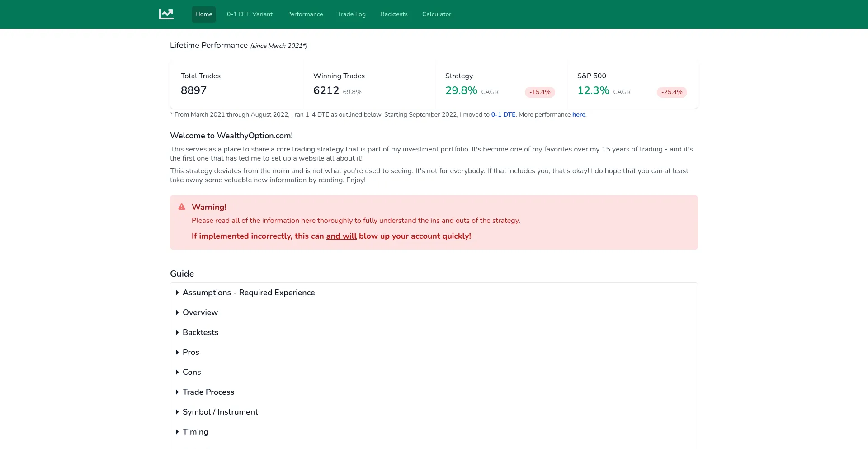Screen dimensions: 868x449
Task: Click the 69.8% win rate text
Action: [x=352, y=92]
